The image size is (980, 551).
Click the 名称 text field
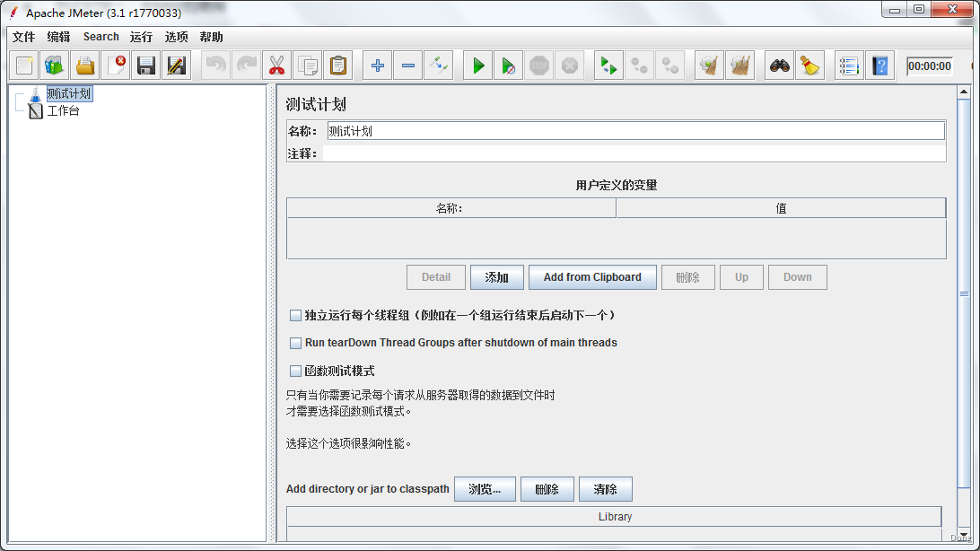pos(635,131)
